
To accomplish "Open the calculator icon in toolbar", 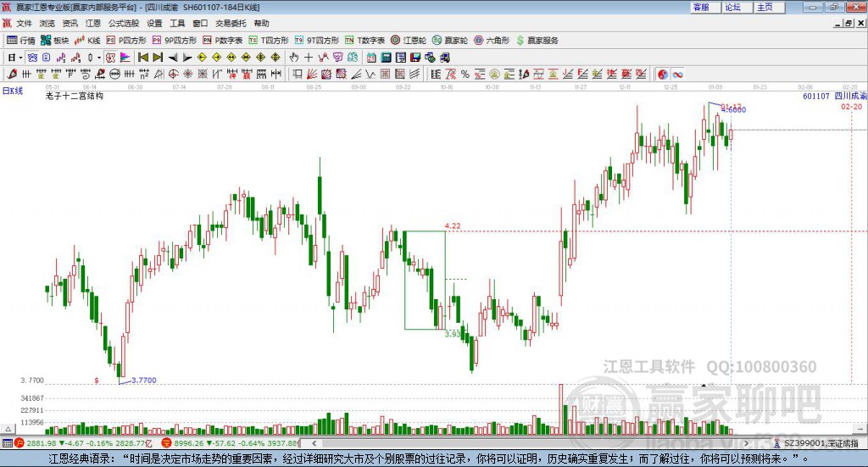I will [386, 58].
